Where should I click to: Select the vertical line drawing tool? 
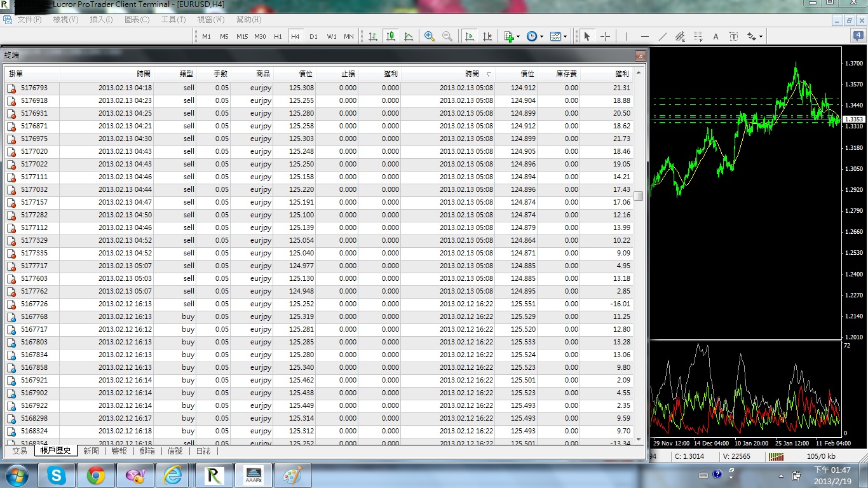627,36
